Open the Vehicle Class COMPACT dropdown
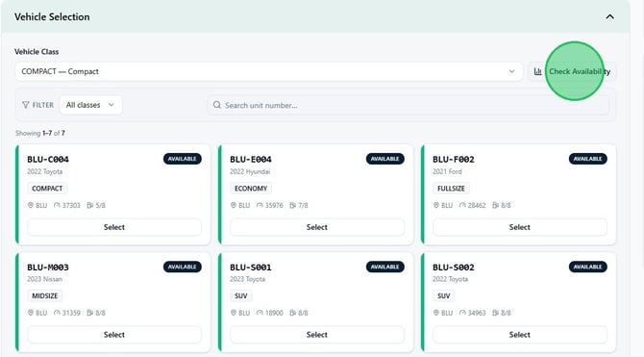The width and height of the screenshot is (644, 357). [268, 71]
